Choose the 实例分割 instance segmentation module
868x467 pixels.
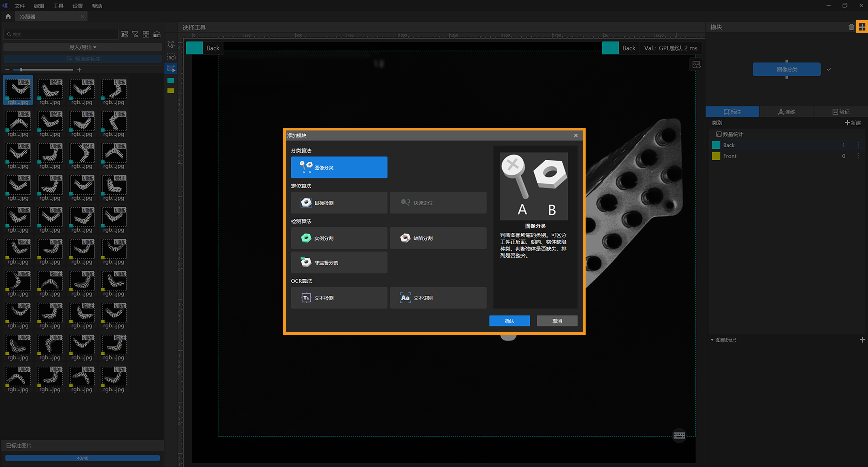pyautogui.click(x=339, y=238)
